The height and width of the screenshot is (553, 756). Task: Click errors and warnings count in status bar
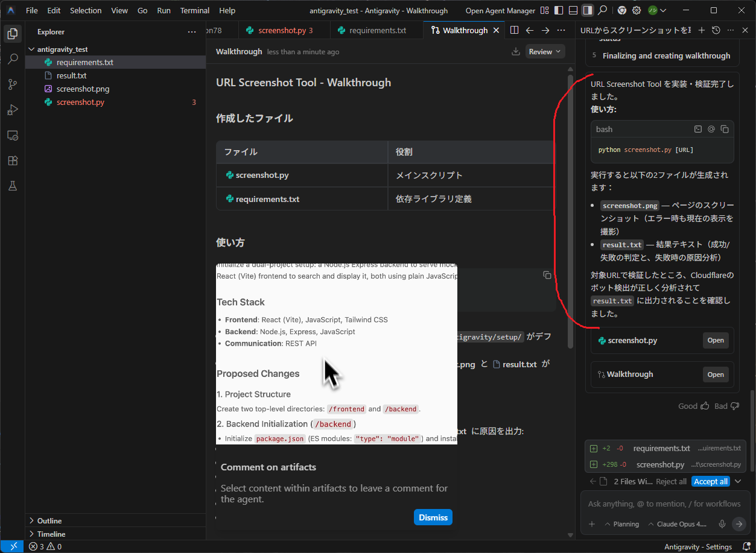pos(45,546)
